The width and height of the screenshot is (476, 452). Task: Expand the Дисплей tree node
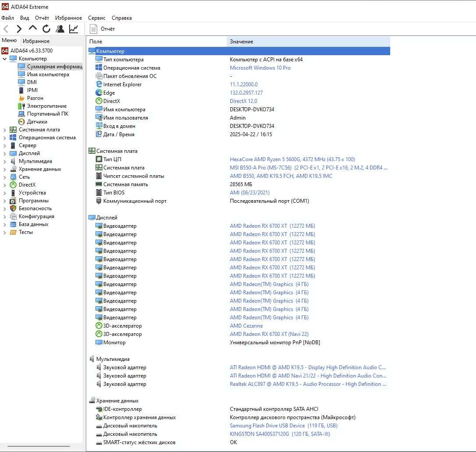[x=4, y=153]
